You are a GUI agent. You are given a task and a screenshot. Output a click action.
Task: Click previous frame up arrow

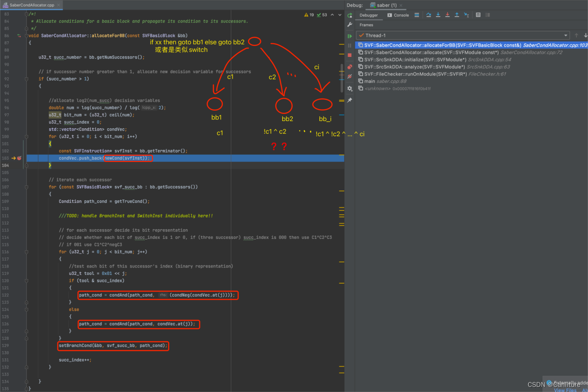click(576, 35)
